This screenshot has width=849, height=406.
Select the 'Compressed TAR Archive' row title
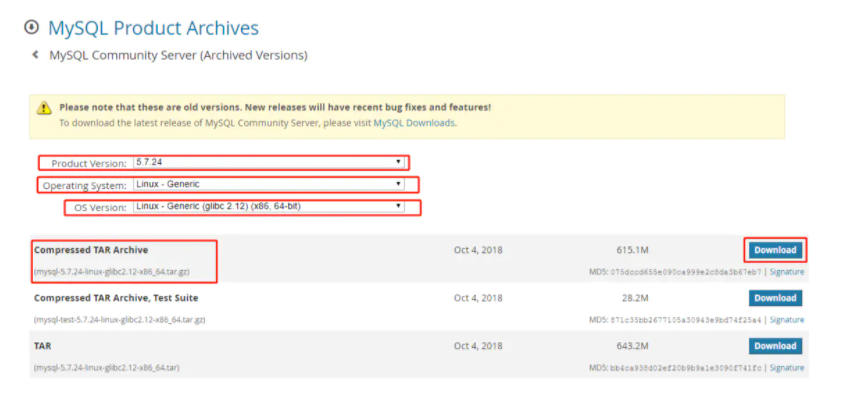(x=91, y=250)
